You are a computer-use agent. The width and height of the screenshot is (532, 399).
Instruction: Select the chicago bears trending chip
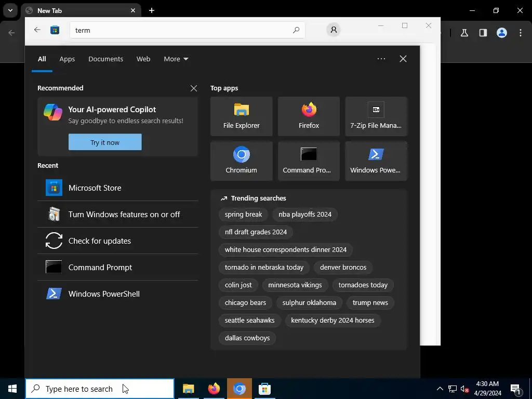[x=245, y=302]
